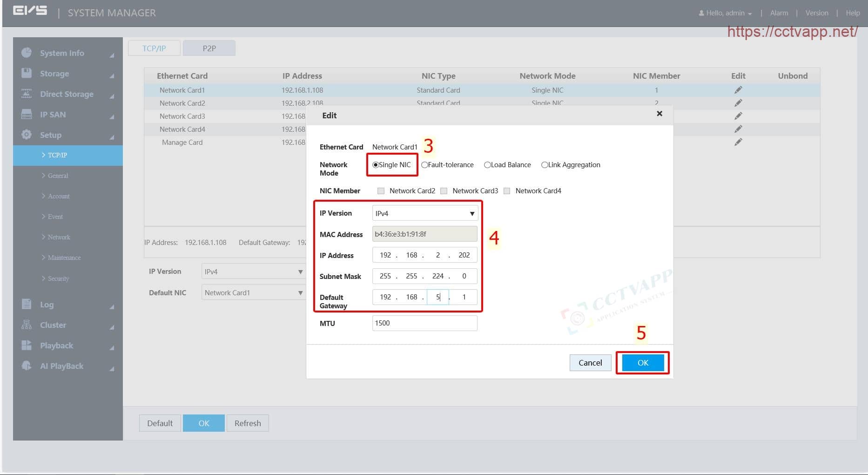The width and height of the screenshot is (868, 475).
Task: Click the System Info sidebar icon
Action: pos(27,53)
